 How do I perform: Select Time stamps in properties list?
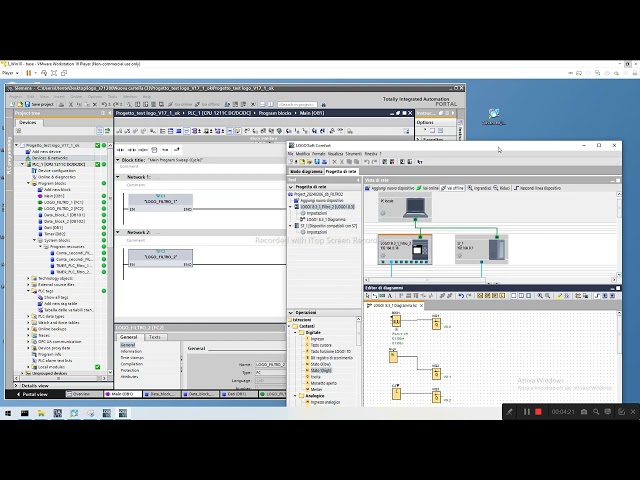[132, 358]
